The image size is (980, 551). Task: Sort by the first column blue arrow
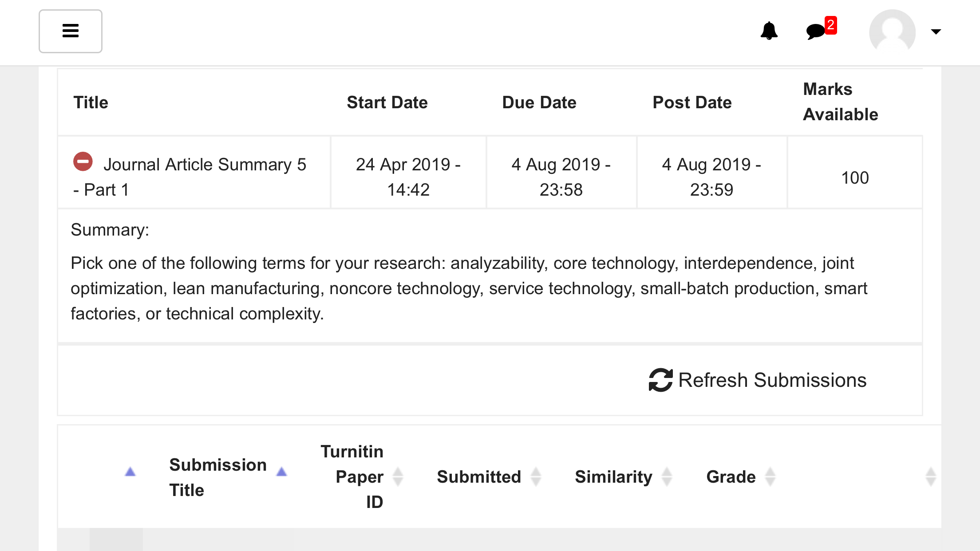[130, 472]
